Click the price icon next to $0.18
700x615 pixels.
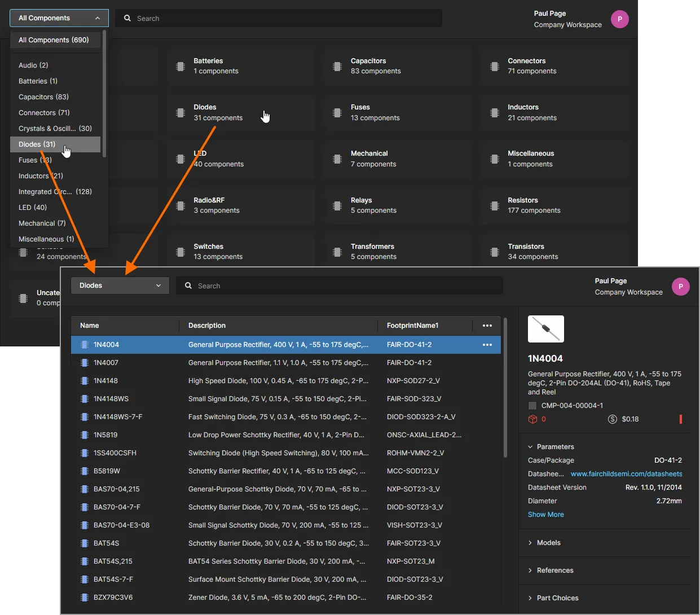613,419
